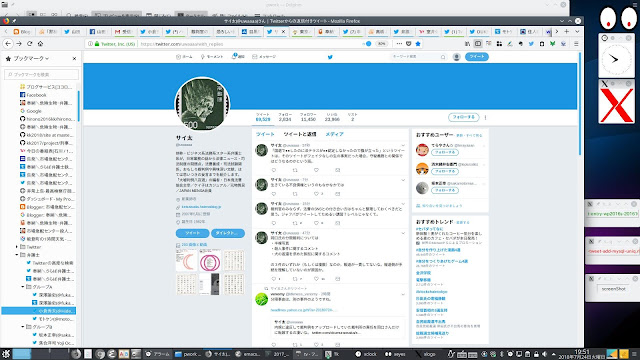The width and height of the screenshot is (640, 360).
Task: Follow this profile using the header button
Action: tap(463, 117)
